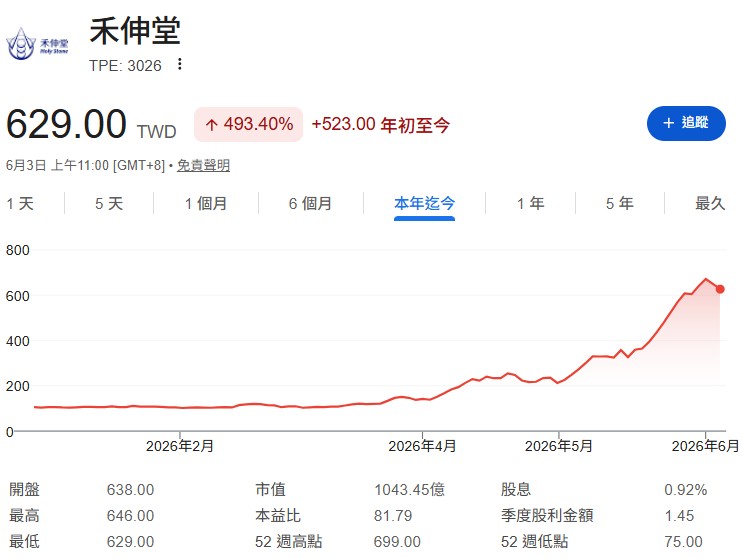Open the 免責聲明 disclaimer link

click(203, 165)
